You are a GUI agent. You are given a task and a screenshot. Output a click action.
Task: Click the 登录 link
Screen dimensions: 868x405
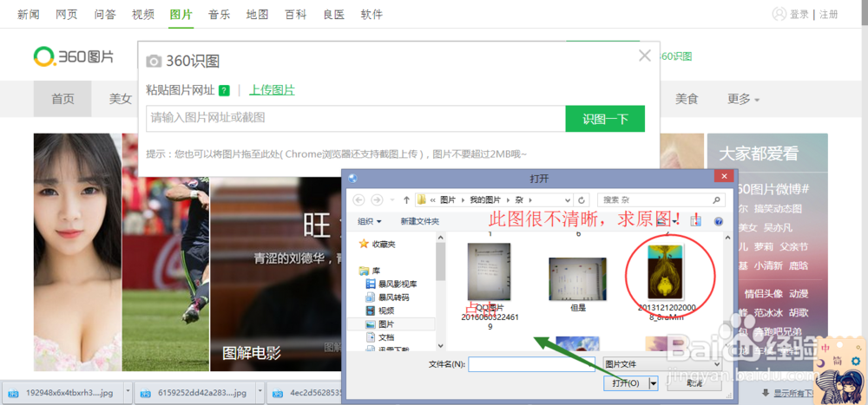click(799, 15)
